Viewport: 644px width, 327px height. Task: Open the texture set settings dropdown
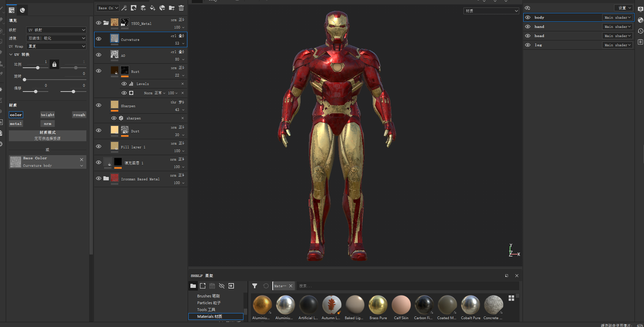click(623, 8)
